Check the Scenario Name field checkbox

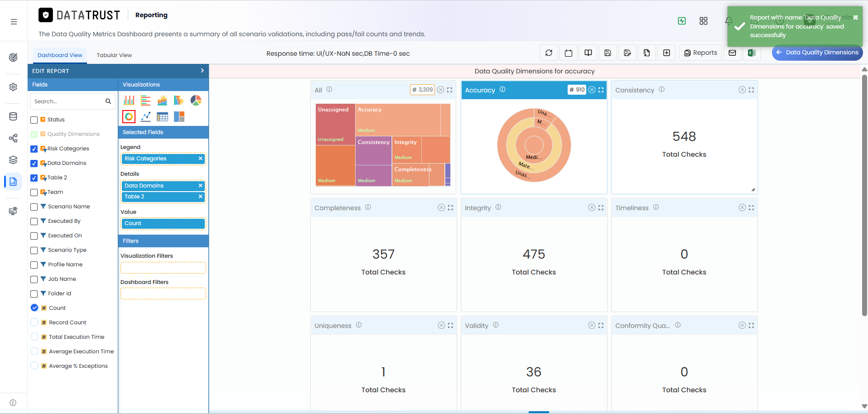coord(34,207)
